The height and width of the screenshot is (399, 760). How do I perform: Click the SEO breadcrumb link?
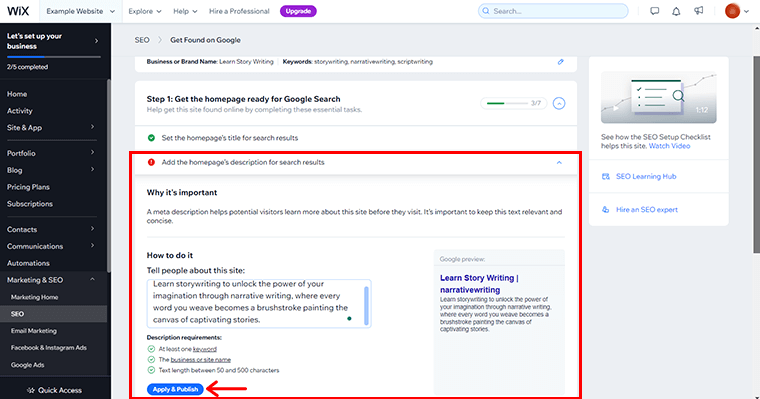[142, 40]
